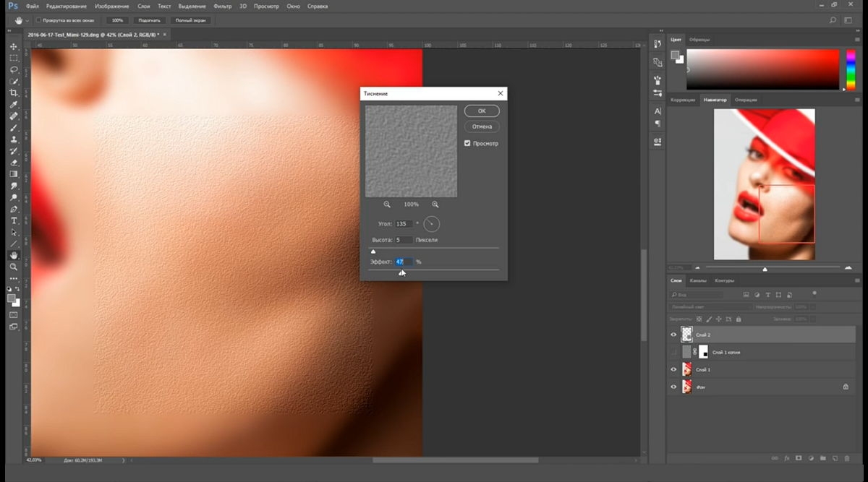Open the Фильтр menu
Viewport: 868px width, 482px height.
223,6
